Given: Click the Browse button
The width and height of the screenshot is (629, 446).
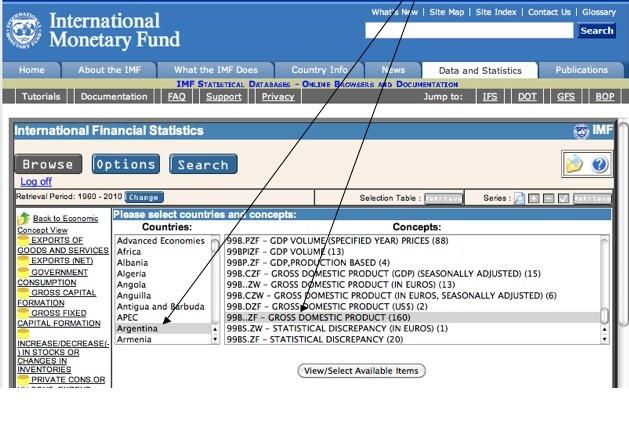Looking at the screenshot, I should (48, 164).
